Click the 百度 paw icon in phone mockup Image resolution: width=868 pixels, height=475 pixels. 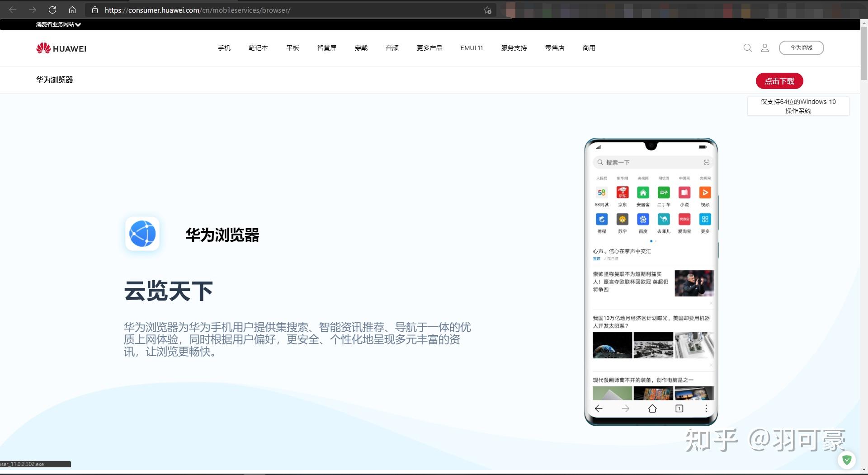[x=643, y=219]
